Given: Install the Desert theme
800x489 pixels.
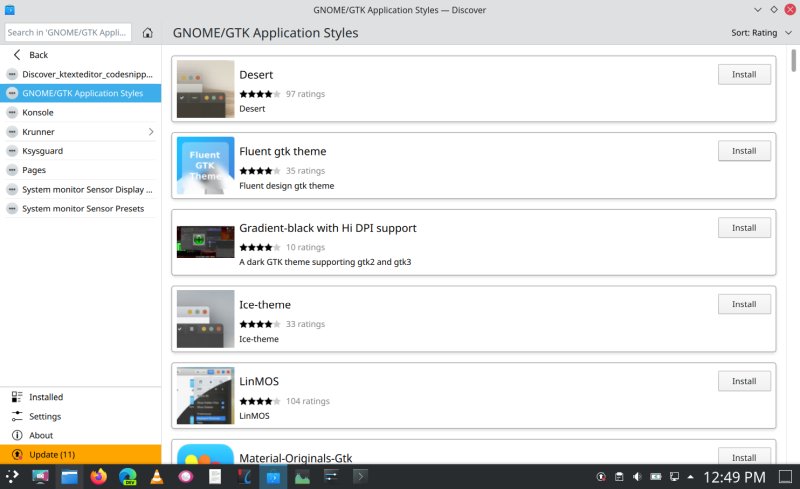Looking at the screenshot, I should click(744, 75).
